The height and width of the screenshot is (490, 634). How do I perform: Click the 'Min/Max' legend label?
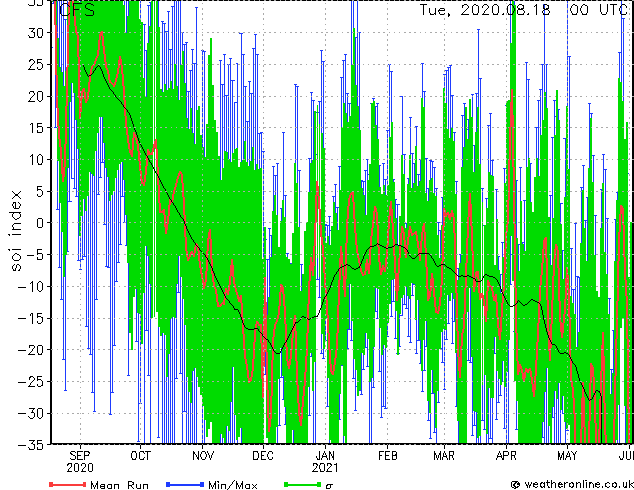pos(233,485)
